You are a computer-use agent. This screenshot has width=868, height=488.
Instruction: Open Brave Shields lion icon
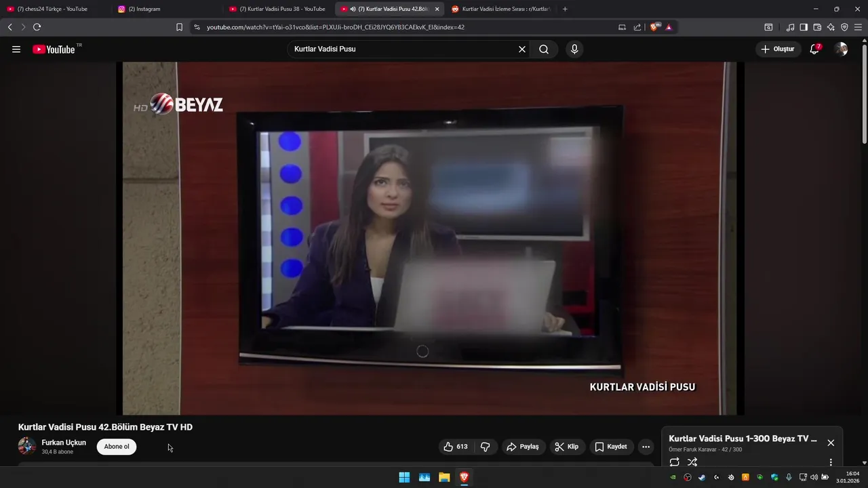(654, 27)
